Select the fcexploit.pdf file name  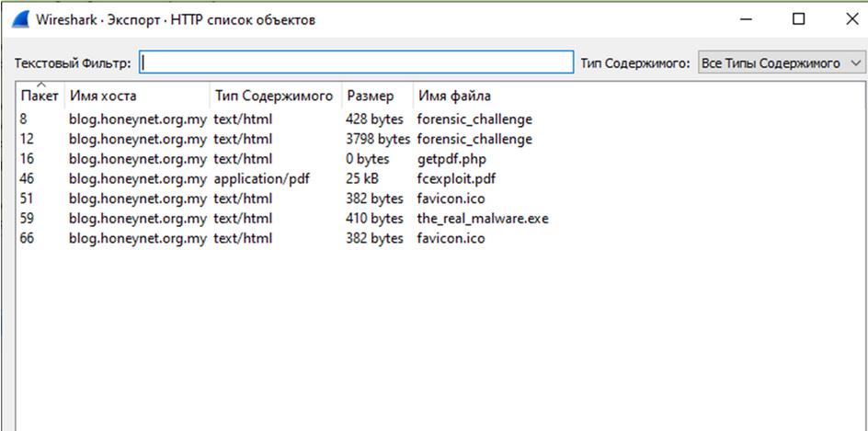456,178
